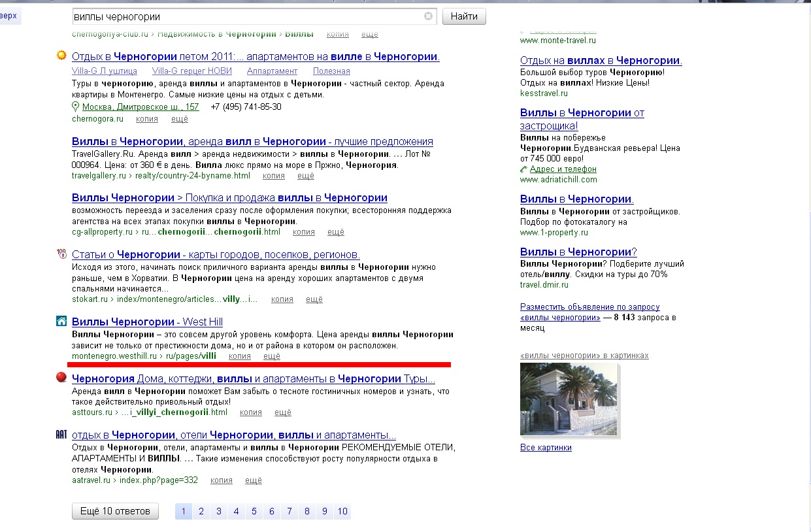Go to results page 10

(x=342, y=511)
